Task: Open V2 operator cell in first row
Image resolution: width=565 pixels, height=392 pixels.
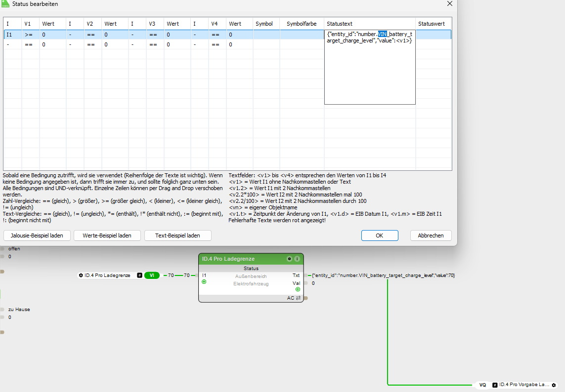Action: coord(92,35)
